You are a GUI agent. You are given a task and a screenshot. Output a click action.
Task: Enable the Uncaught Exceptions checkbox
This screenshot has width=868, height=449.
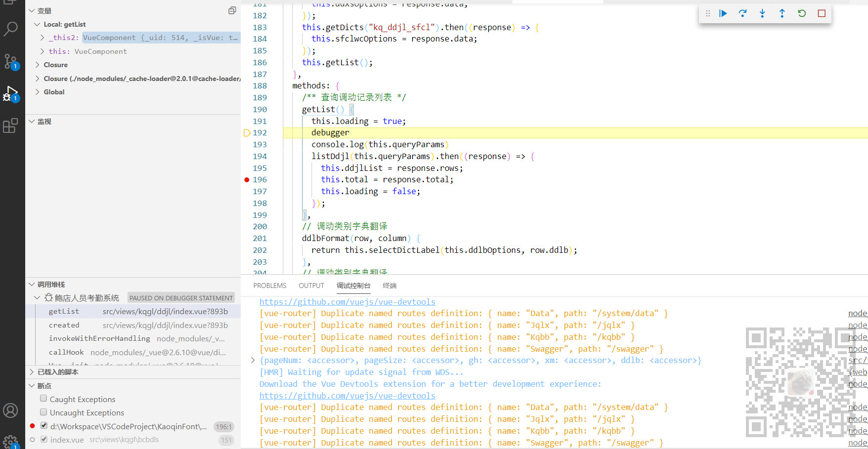click(43, 412)
